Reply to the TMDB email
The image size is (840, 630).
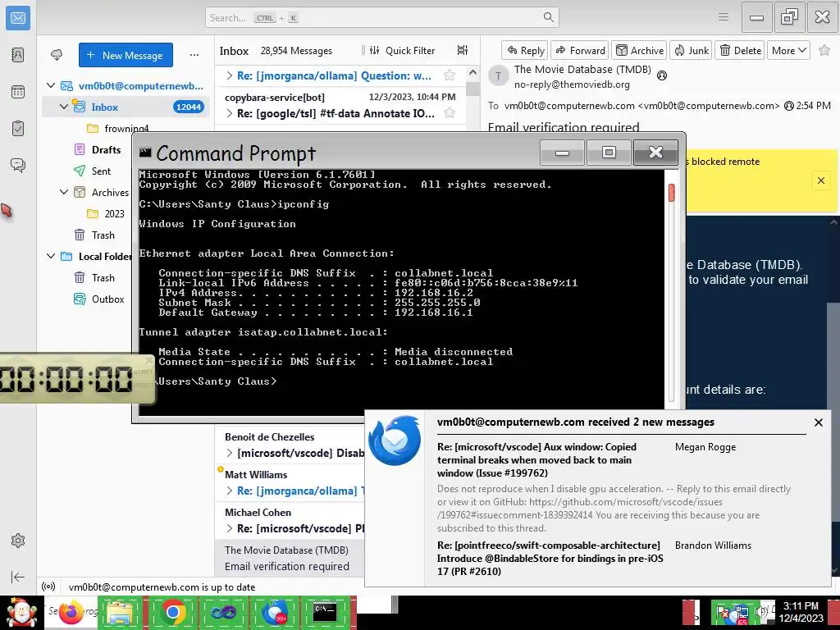point(525,50)
